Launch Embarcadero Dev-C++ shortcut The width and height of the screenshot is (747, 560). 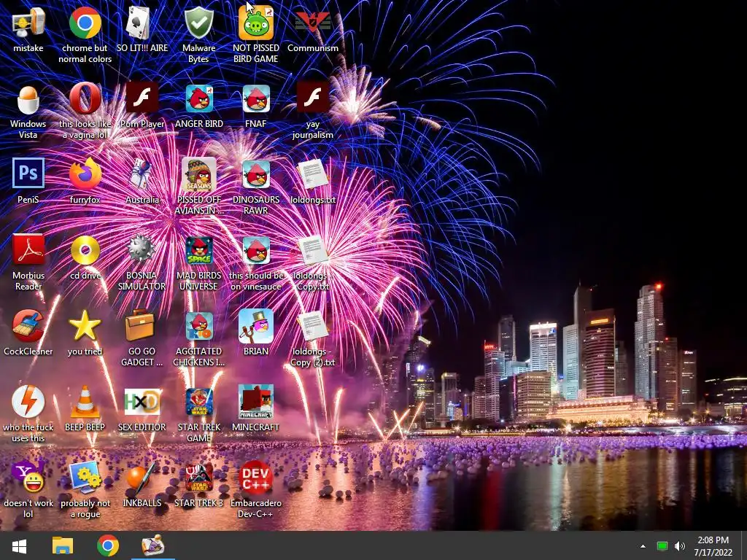tap(256, 477)
